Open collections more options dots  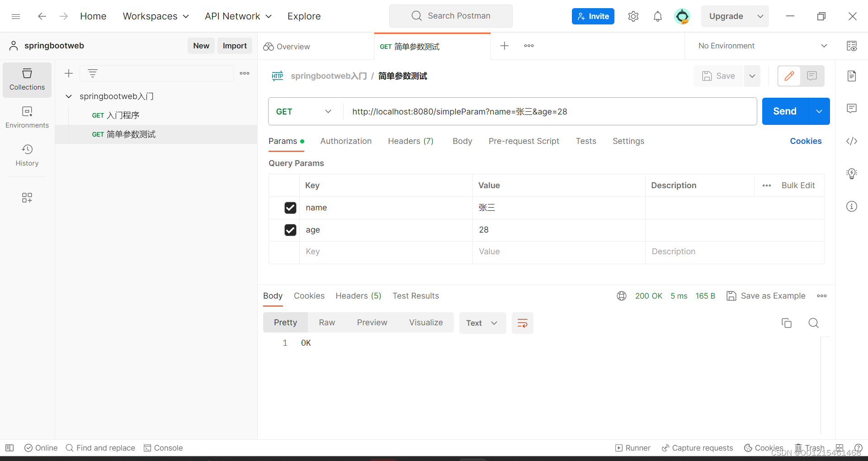tap(245, 73)
